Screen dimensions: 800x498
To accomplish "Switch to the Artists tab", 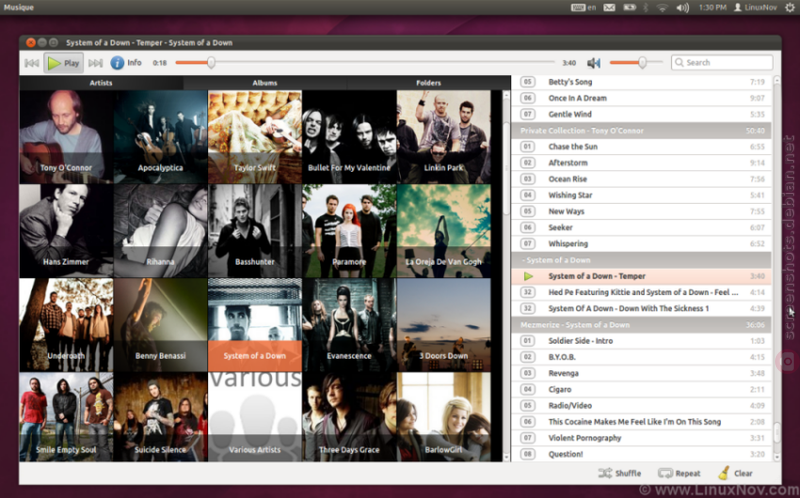I will (x=101, y=83).
